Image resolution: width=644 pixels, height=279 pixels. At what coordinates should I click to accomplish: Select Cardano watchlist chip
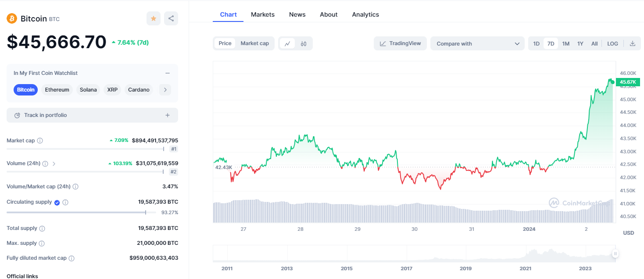(139, 90)
